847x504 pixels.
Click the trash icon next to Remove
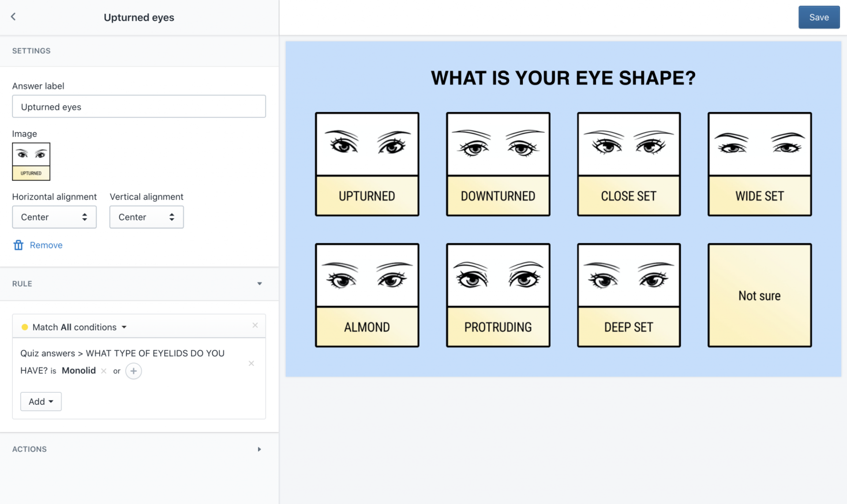(x=18, y=245)
